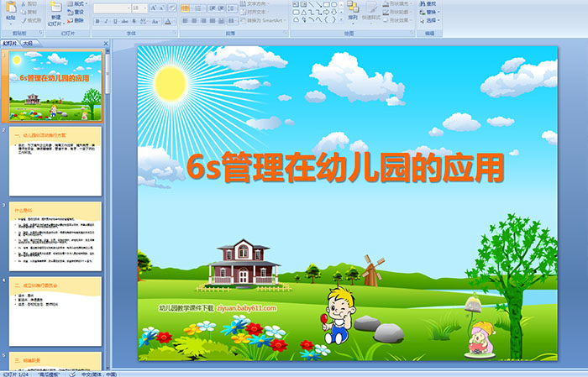This screenshot has width=588, height=377.
Task: Click the Reset (重设) slide command
Action: (76, 12)
